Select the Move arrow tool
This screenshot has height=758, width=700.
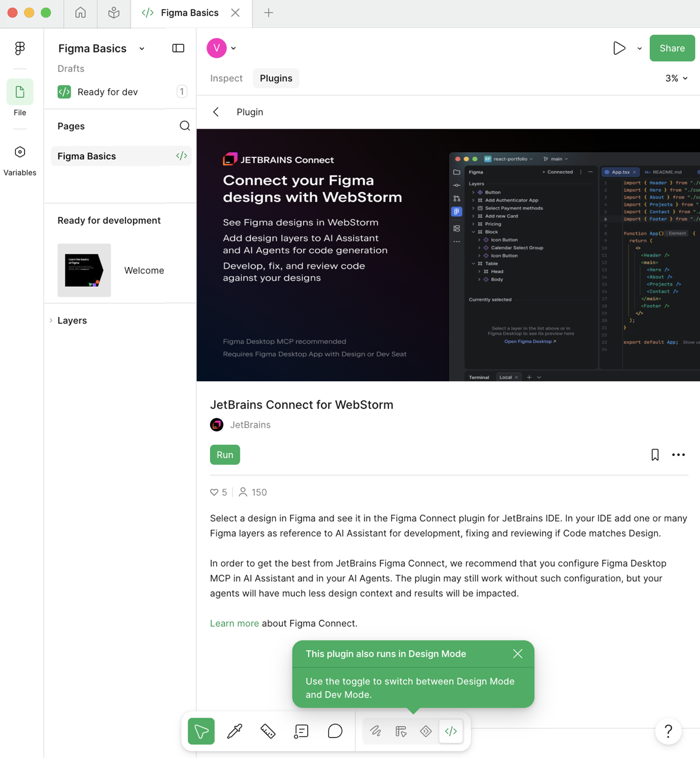pos(201,731)
